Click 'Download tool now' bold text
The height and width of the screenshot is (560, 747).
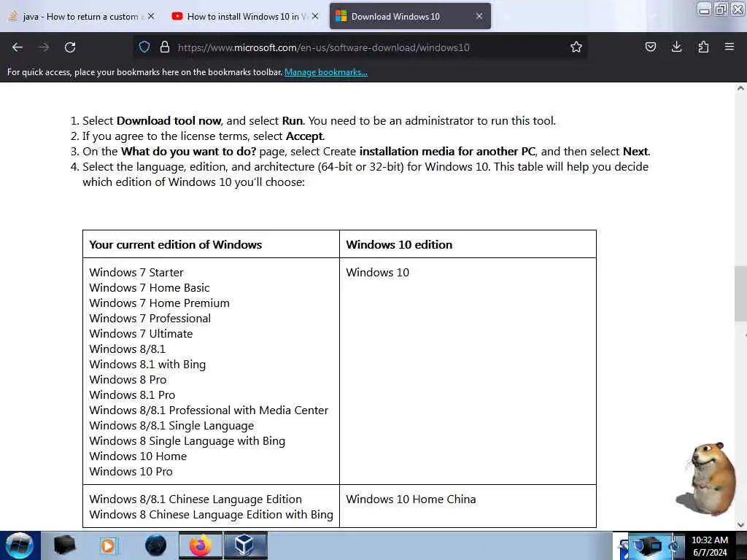(169, 121)
